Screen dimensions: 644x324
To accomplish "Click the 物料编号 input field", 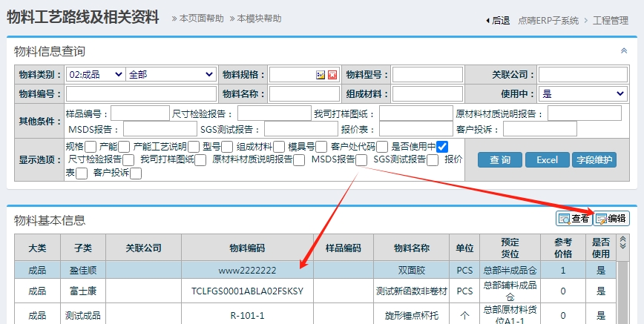I will (141, 94).
